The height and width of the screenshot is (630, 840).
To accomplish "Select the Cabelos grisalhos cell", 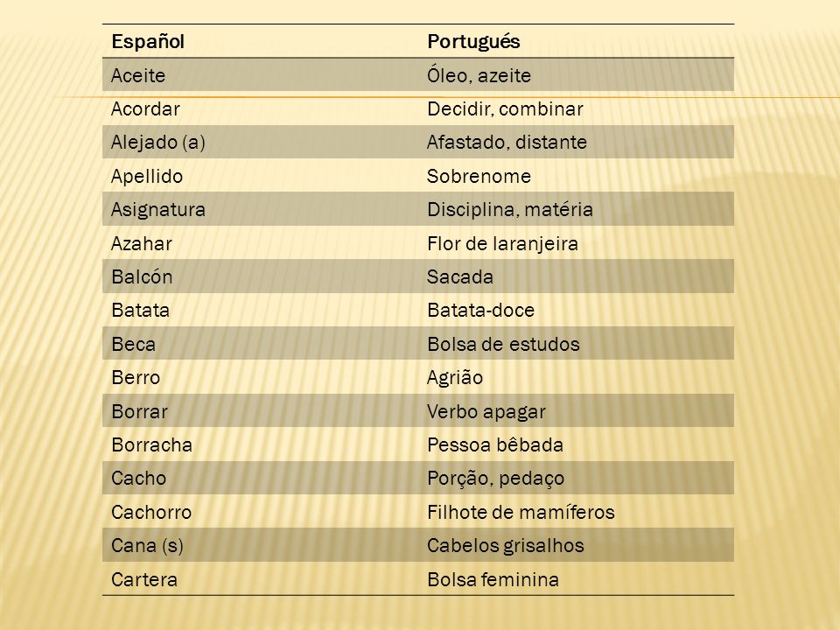I will pos(506,546).
